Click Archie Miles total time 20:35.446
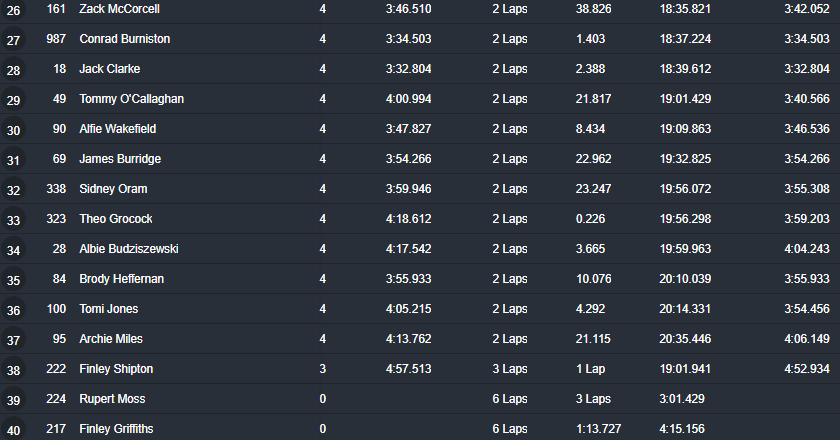 (x=685, y=339)
